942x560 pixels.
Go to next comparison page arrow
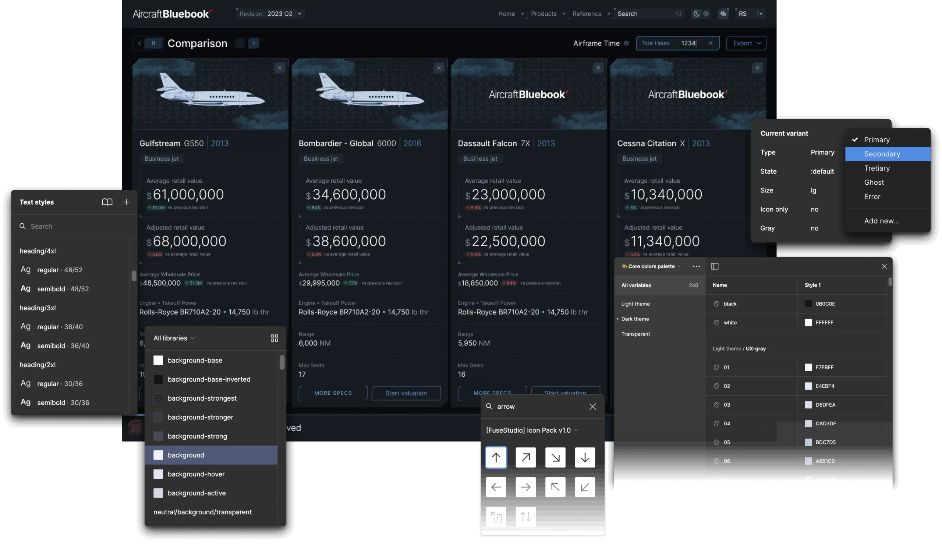tap(253, 43)
